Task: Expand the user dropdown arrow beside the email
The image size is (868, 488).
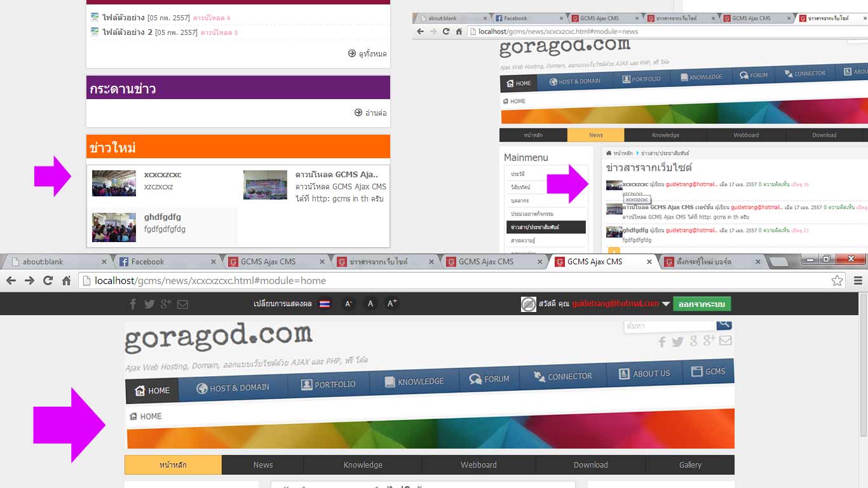Action: [x=666, y=304]
